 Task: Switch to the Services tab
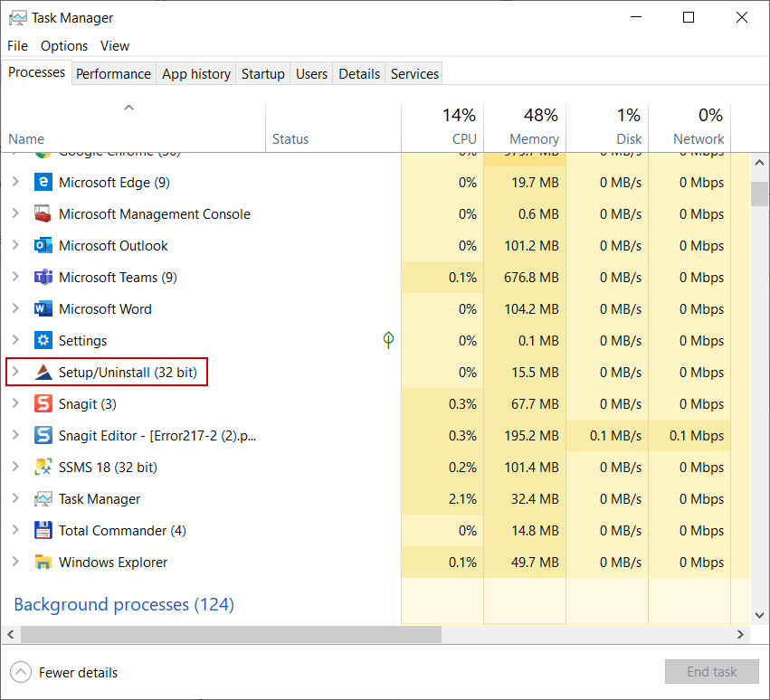[x=414, y=73]
